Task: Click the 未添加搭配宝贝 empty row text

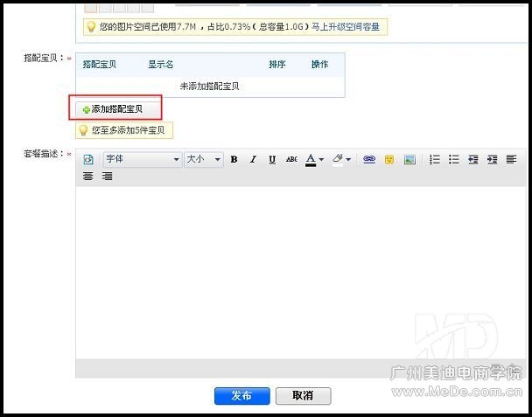Action: 209,87
